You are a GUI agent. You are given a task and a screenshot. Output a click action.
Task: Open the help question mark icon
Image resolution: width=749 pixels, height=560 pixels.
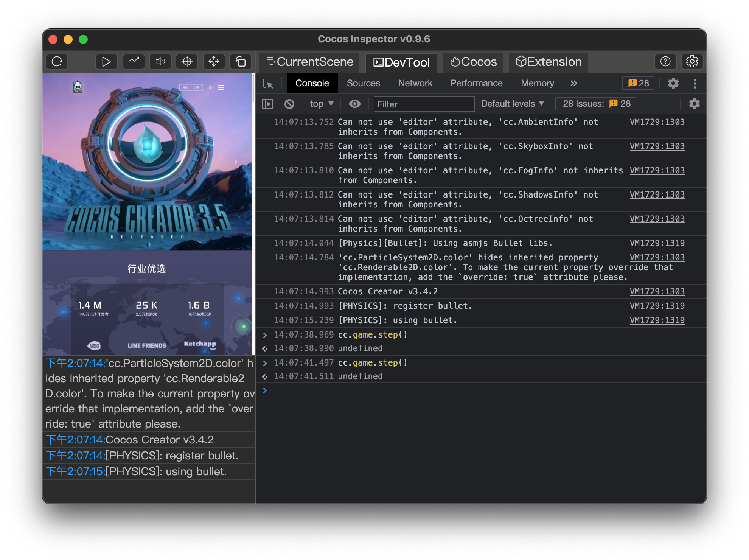point(665,62)
